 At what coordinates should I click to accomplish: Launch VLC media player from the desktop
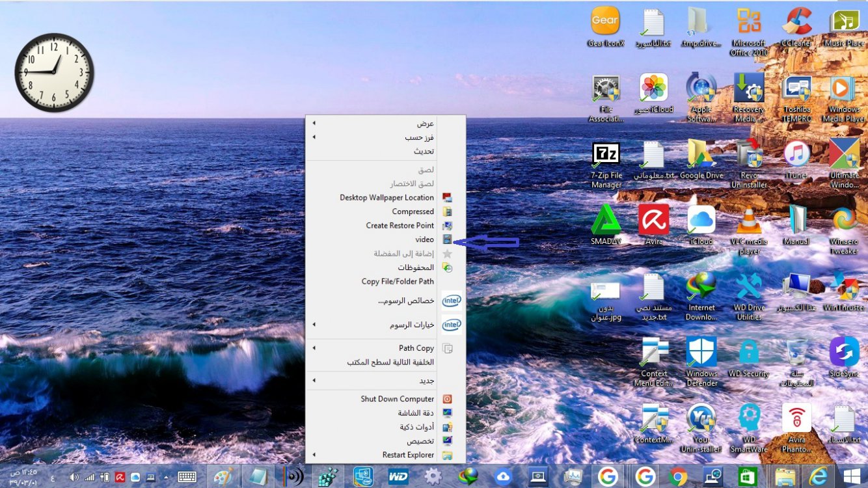(749, 230)
